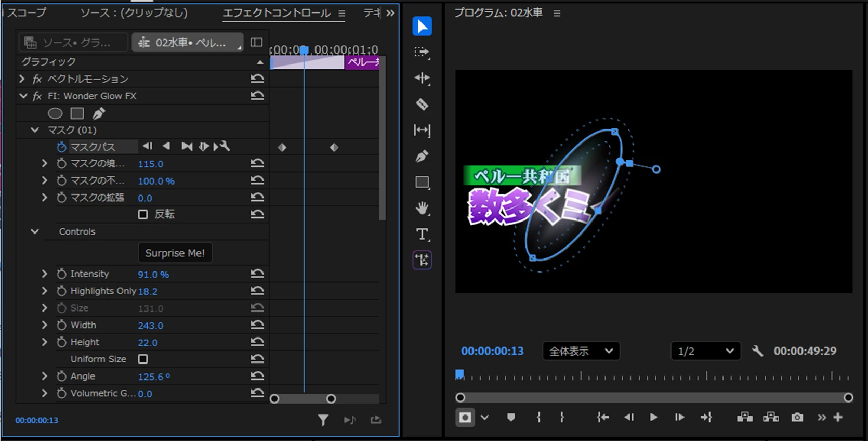Reset the FI: Wonder Glow FX effect
This screenshot has width=868, height=441.
pos(257,96)
